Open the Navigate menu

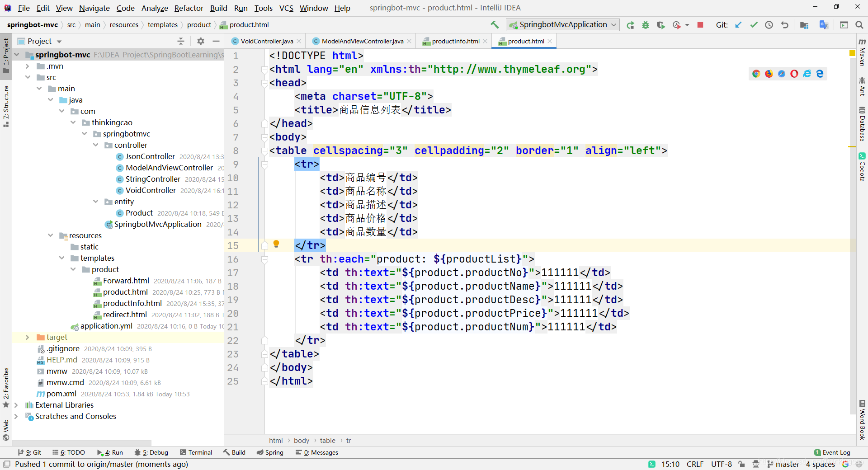pyautogui.click(x=94, y=8)
